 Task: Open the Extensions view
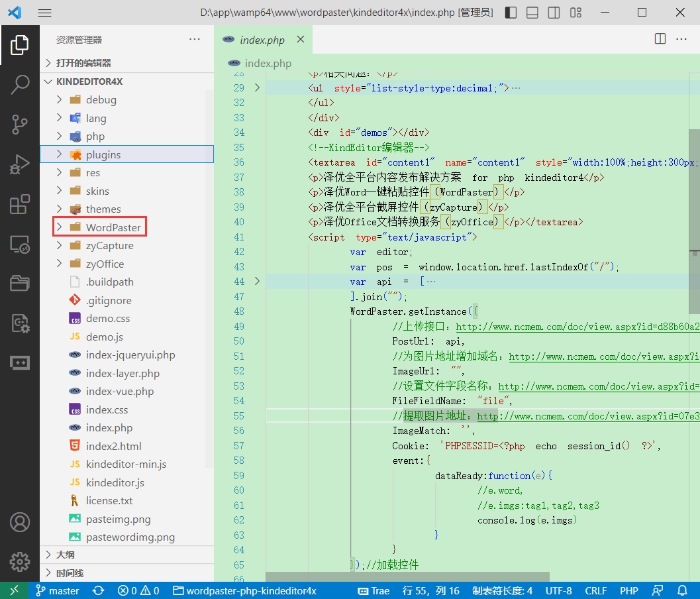[20, 204]
